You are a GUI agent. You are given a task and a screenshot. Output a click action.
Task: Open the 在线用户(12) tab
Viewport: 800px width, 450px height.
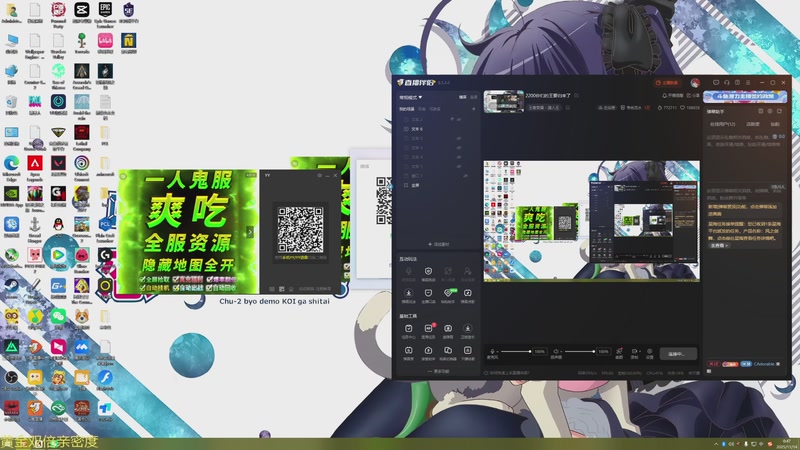[722, 124]
